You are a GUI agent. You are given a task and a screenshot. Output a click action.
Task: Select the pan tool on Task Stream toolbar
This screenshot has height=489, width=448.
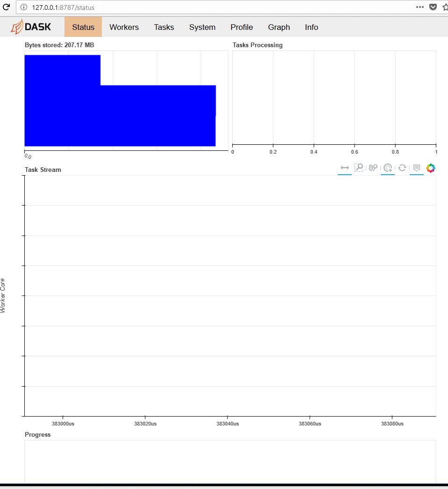pyautogui.click(x=344, y=167)
